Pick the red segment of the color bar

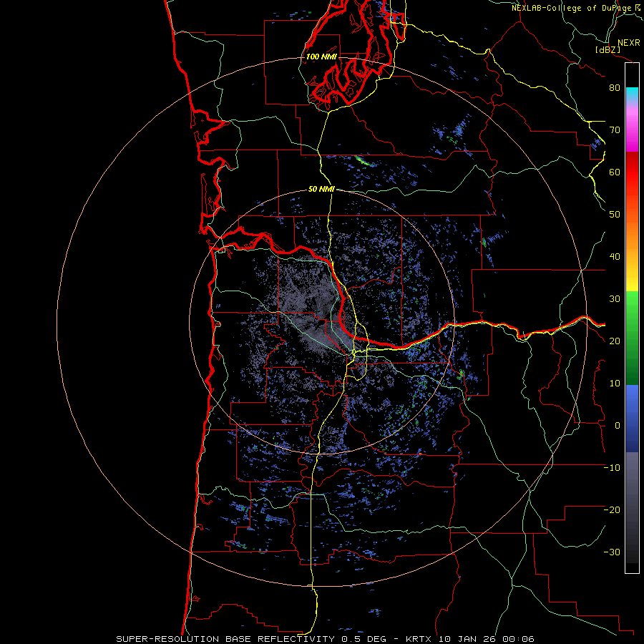[x=632, y=173]
